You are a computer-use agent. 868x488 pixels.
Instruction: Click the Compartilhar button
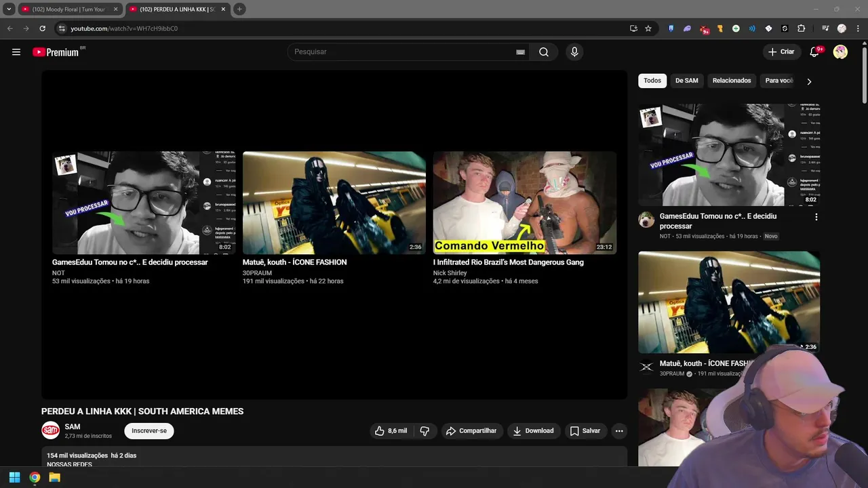pyautogui.click(x=472, y=431)
